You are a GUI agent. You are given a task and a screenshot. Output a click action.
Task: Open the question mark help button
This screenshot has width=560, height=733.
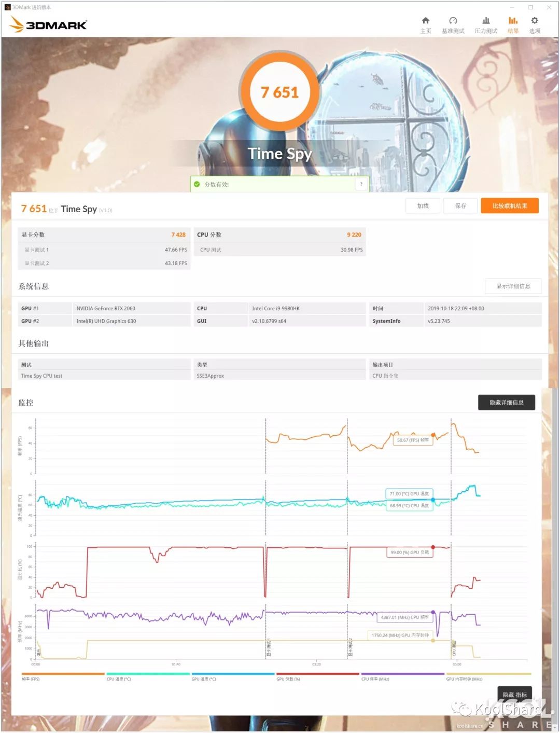pos(361,184)
